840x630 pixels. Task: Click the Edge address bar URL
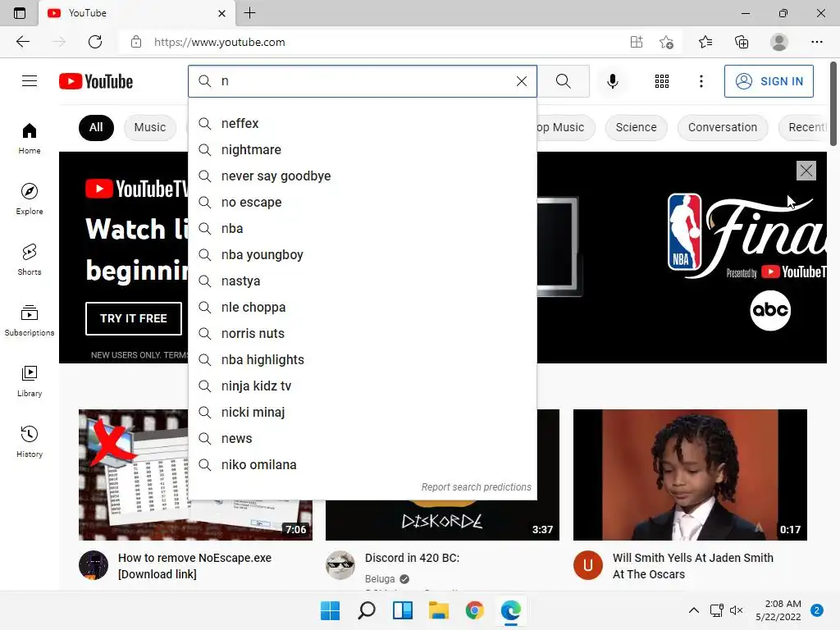click(x=219, y=42)
